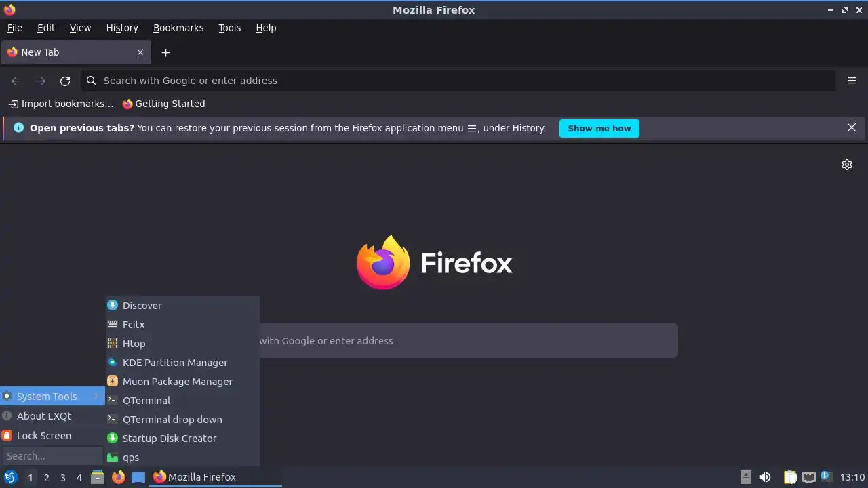
Task: Click the LXQt start menu button
Action: pos(10,477)
